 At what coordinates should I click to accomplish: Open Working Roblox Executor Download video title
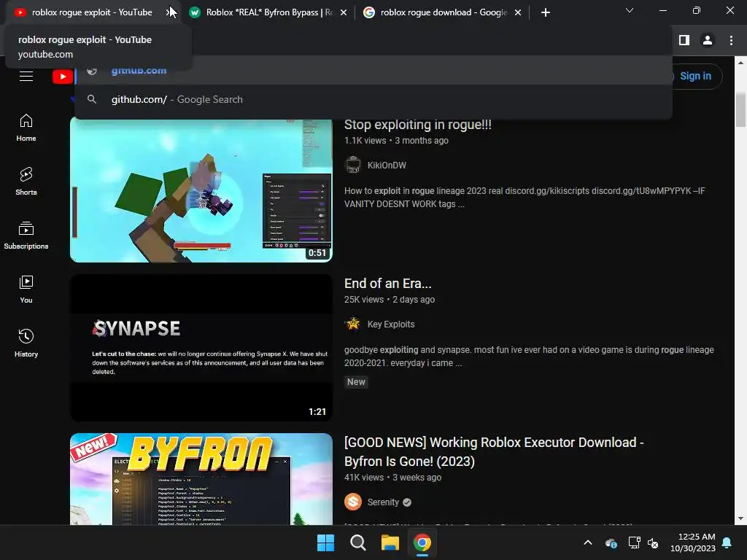(494, 451)
